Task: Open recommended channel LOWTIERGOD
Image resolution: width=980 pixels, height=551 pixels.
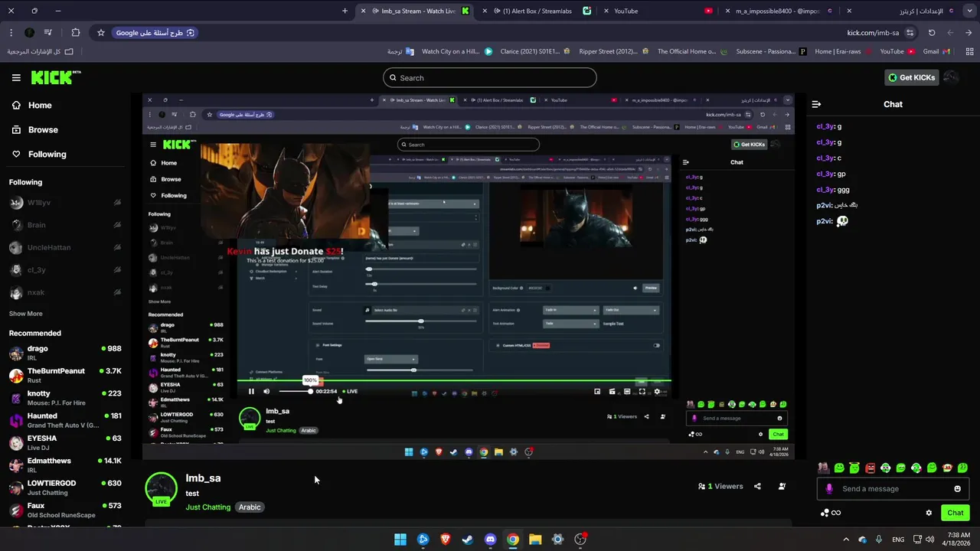Action: pyautogui.click(x=64, y=487)
